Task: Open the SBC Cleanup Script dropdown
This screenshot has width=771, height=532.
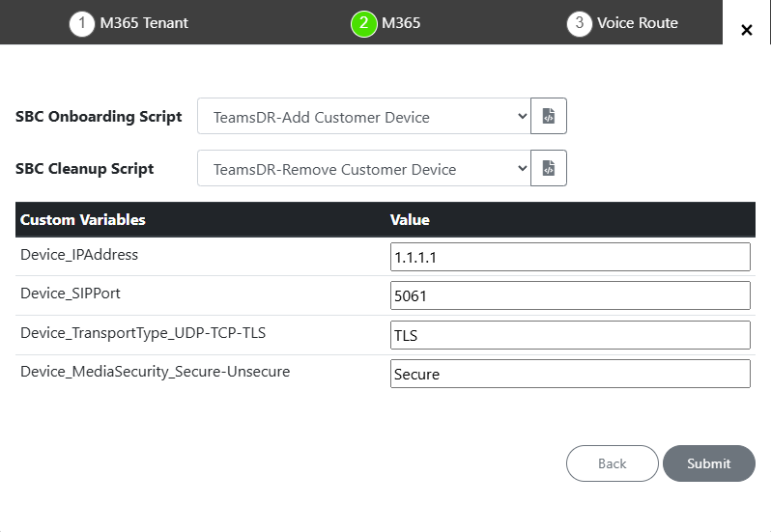Action: (363, 169)
